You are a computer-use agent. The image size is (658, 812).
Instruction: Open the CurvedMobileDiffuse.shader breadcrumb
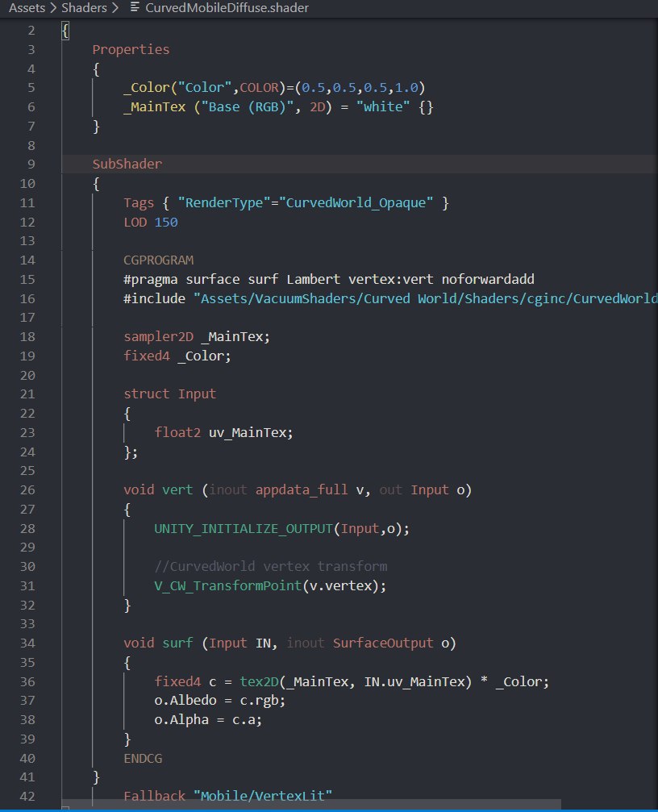pos(227,8)
